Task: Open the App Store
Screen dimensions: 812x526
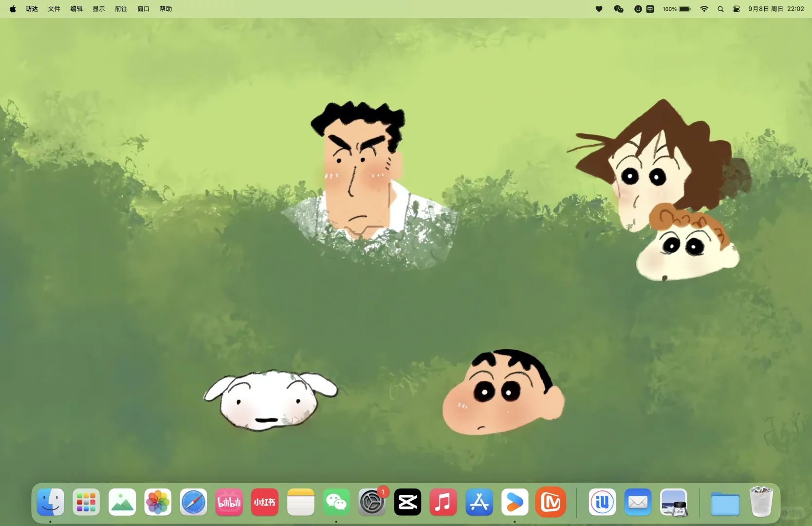Action: pyautogui.click(x=479, y=502)
